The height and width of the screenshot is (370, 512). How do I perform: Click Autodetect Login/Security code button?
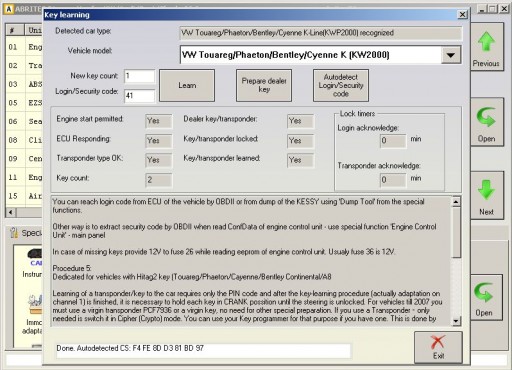click(x=341, y=85)
